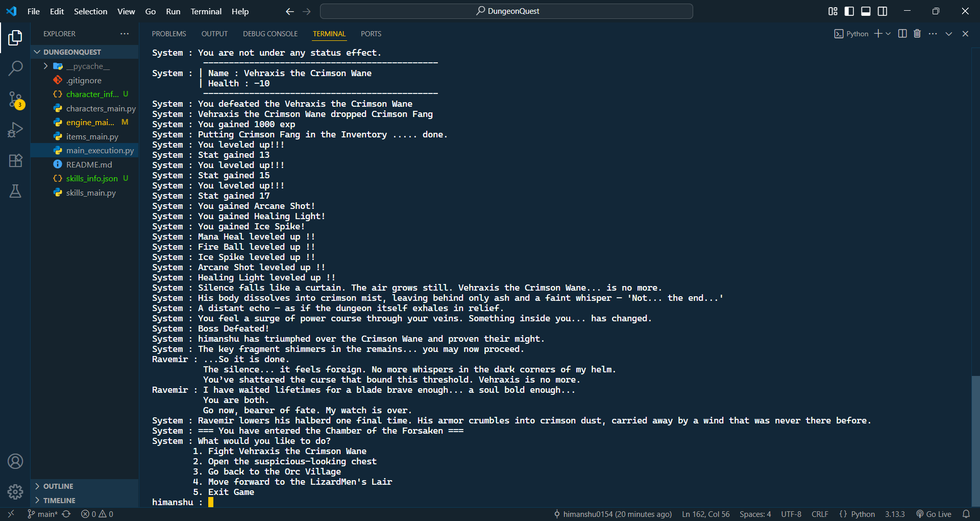The image size is (980, 521).
Task: Open the README.md file
Action: pyautogui.click(x=85, y=164)
